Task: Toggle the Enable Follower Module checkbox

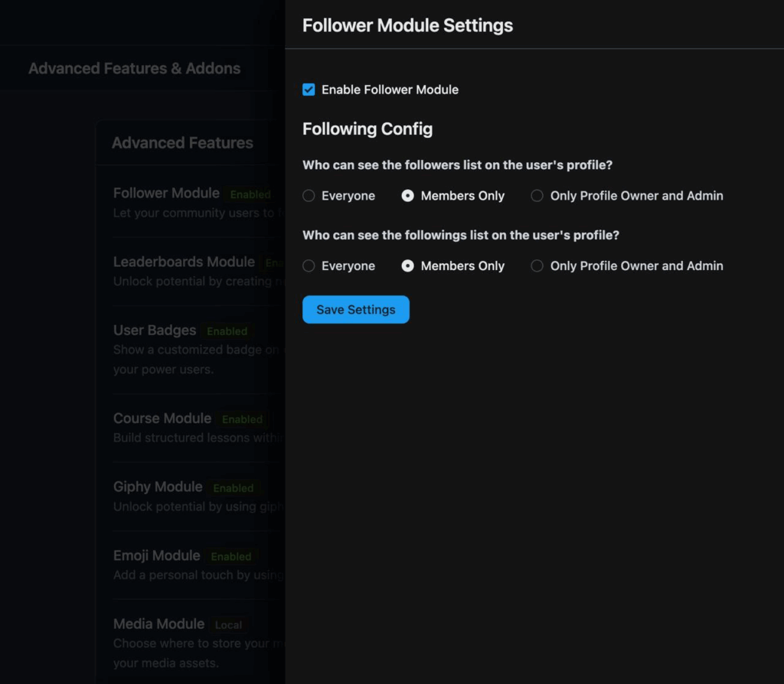Action: point(309,90)
